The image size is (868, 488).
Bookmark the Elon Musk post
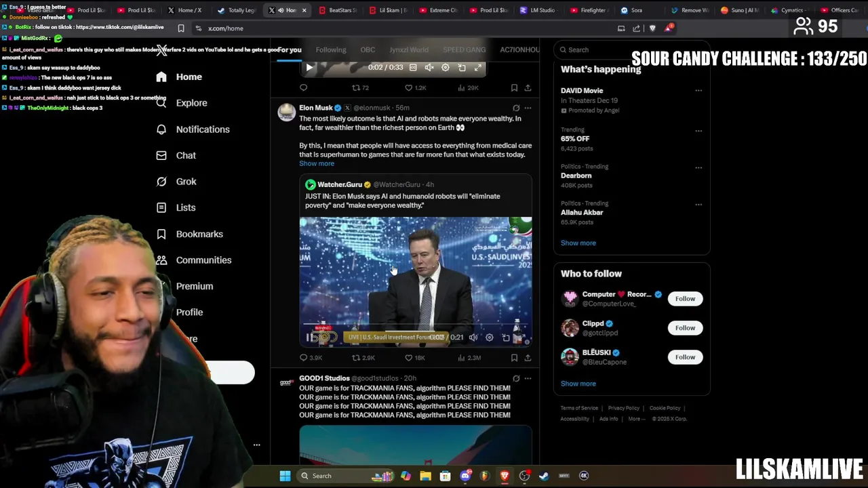pos(514,358)
